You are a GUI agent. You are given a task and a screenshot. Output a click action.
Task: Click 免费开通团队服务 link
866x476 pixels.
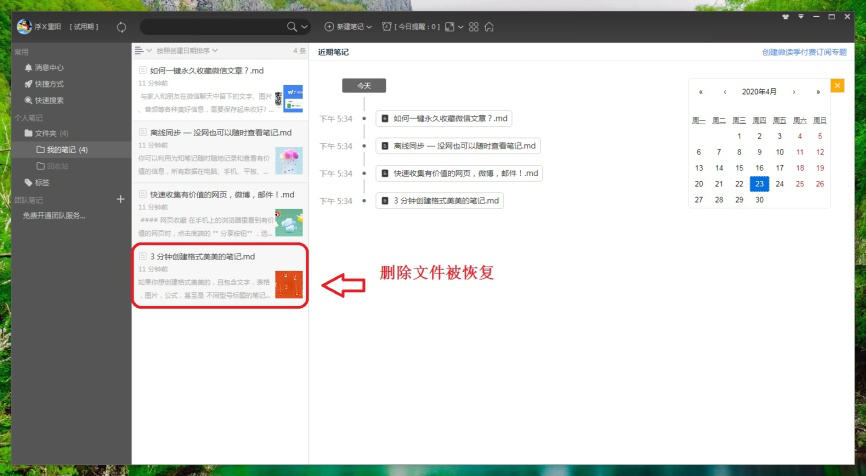(54, 216)
